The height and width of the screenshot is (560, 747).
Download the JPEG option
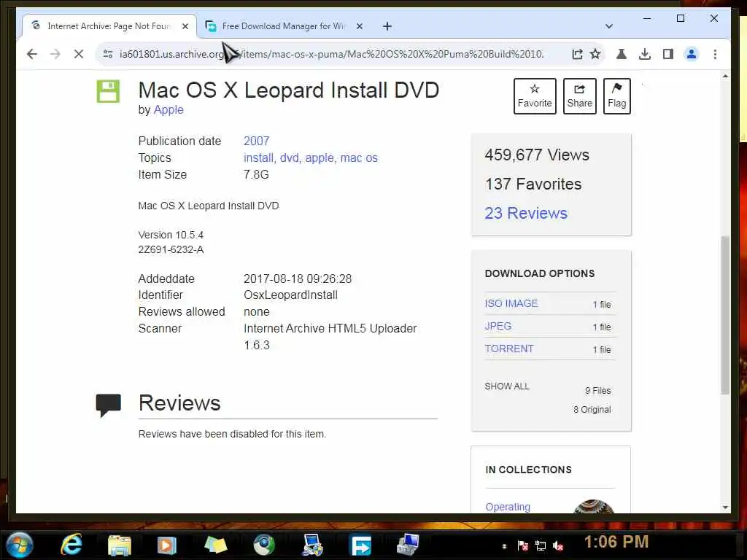pyautogui.click(x=498, y=326)
